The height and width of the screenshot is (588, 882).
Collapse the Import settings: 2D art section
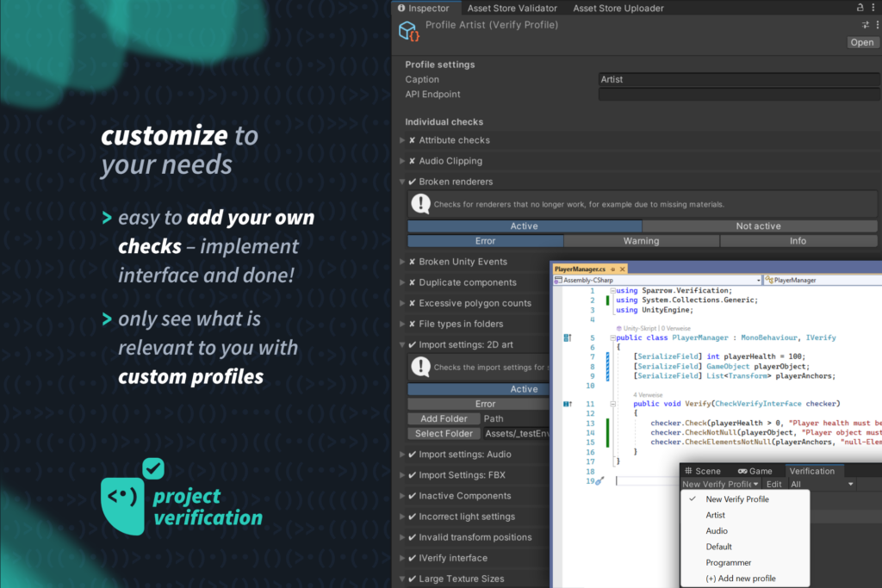point(402,345)
